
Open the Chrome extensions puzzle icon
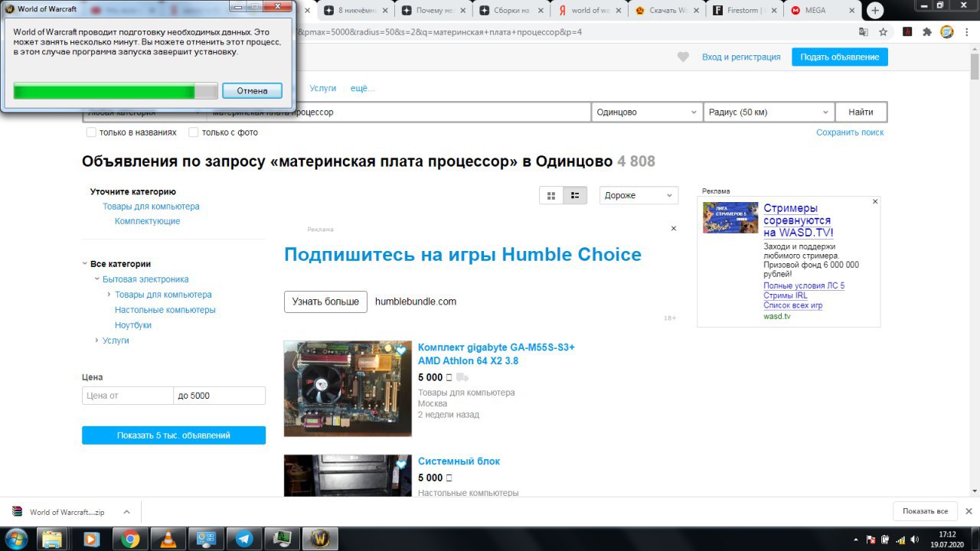927,32
